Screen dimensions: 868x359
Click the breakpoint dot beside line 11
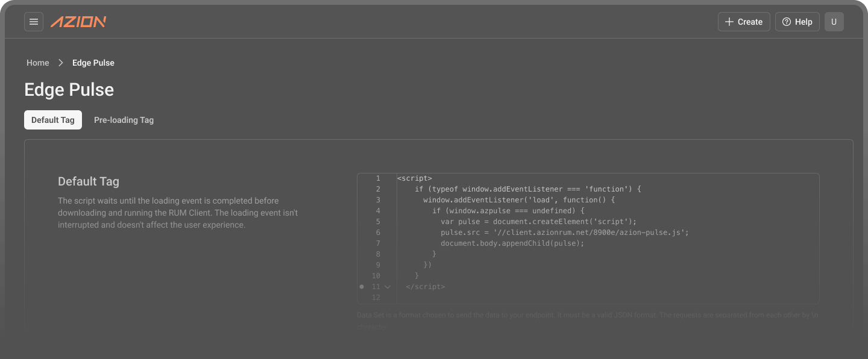(x=362, y=287)
